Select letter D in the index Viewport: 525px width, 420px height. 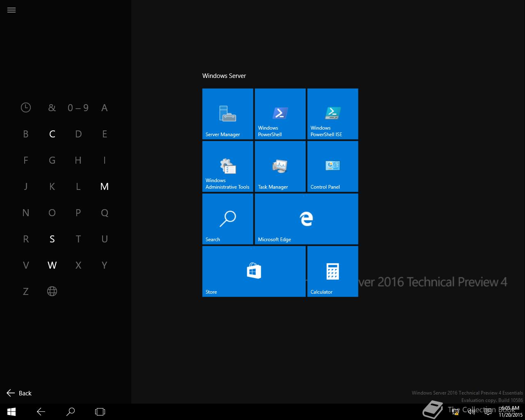click(78, 134)
